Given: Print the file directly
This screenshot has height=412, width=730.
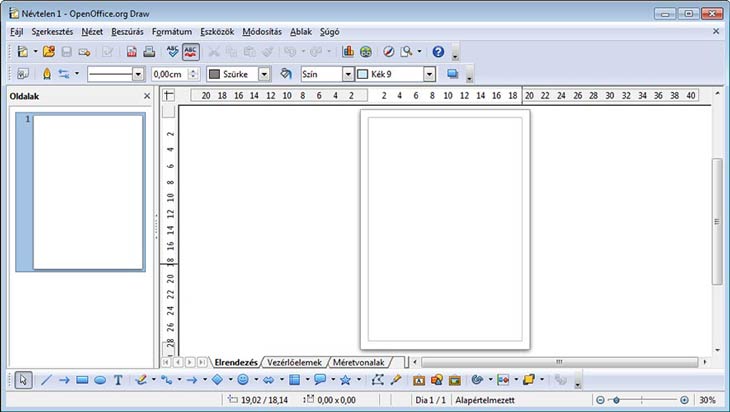Looking at the screenshot, I should point(149,52).
